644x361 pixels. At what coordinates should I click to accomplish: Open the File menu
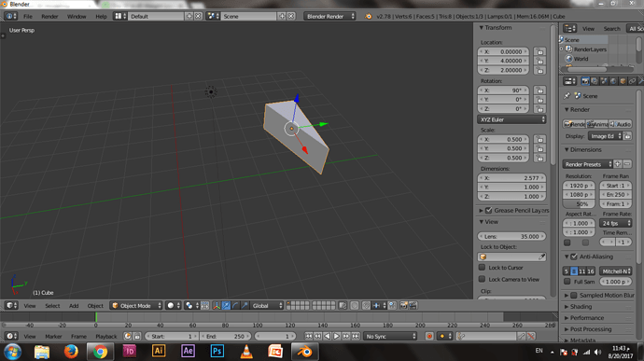27,17
